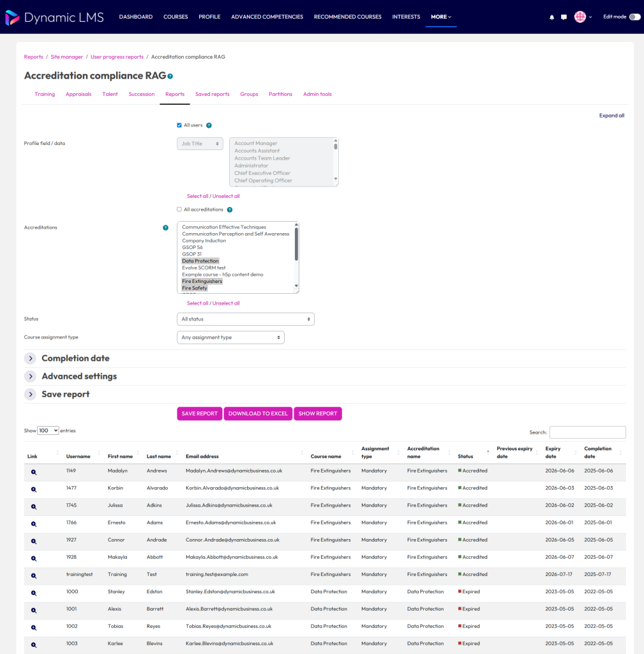Check the All accreditations checkbox

(x=179, y=209)
